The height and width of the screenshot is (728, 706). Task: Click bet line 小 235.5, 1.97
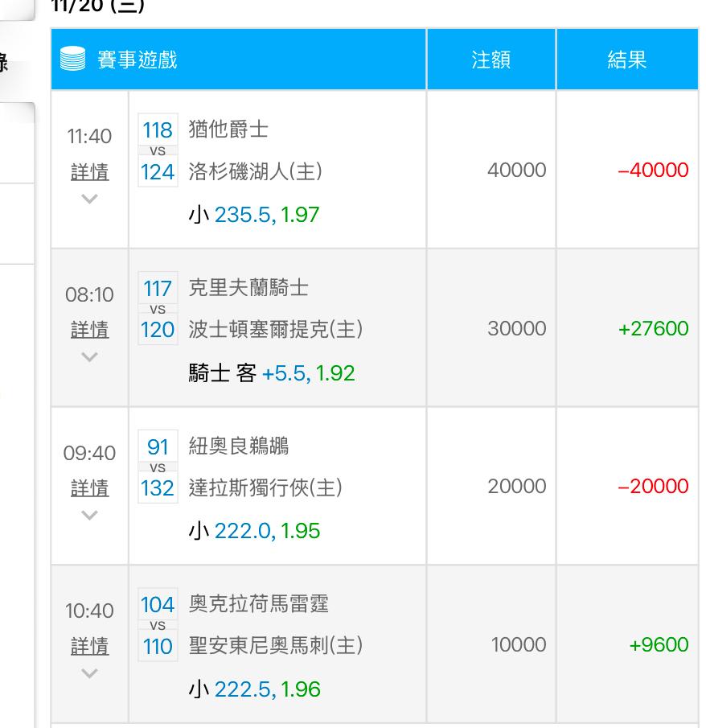coord(254,215)
